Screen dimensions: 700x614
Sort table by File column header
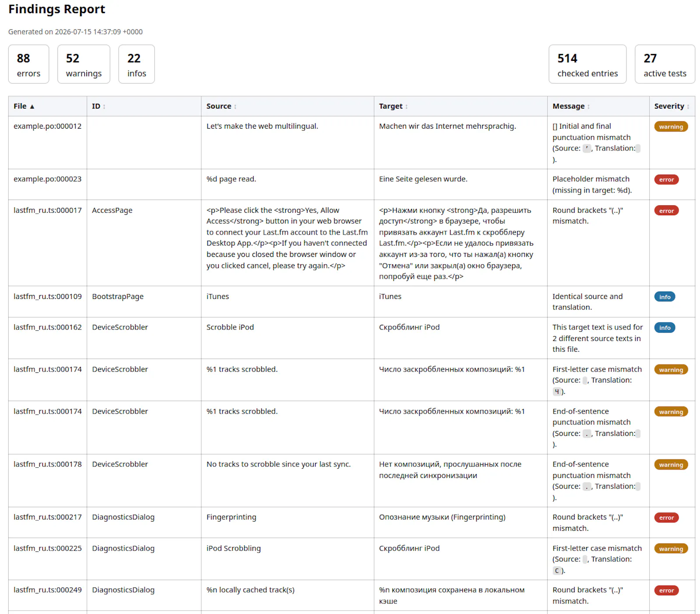point(47,106)
